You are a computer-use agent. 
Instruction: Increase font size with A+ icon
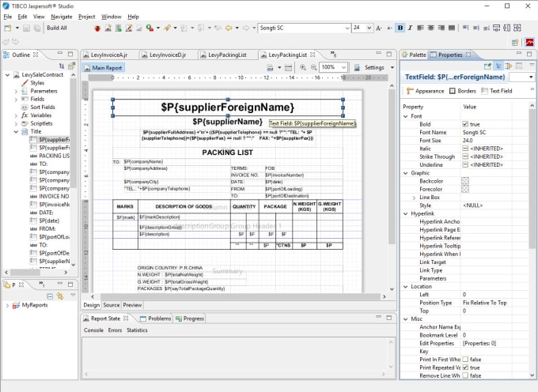click(x=379, y=28)
